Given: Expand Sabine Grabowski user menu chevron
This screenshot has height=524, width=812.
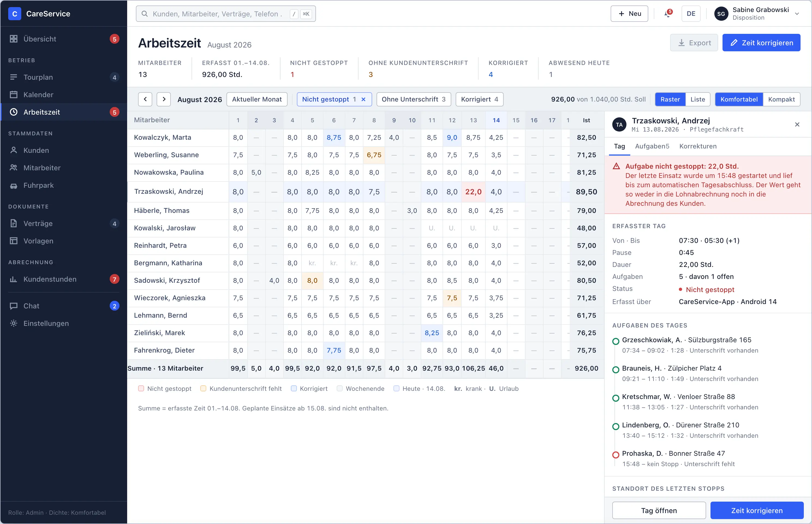Looking at the screenshot, I should coord(797,14).
